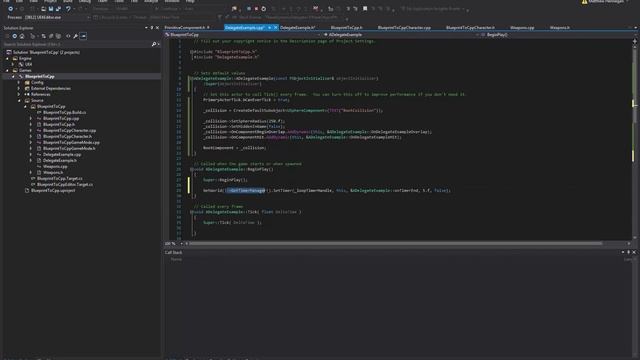Click the Save All icon in toolbar
The height and width of the screenshot is (360, 640).
(58, 9)
